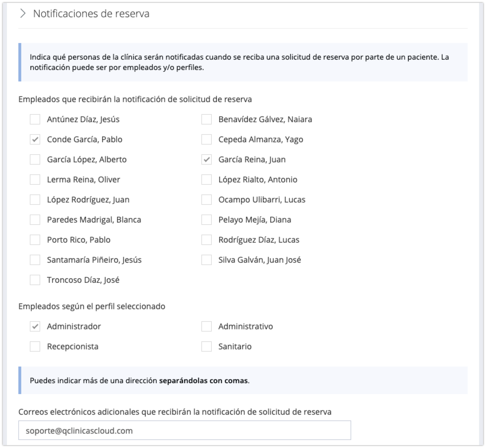Uncheck Conde García, Pablo

pyautogui.click(x=35, y=139)
